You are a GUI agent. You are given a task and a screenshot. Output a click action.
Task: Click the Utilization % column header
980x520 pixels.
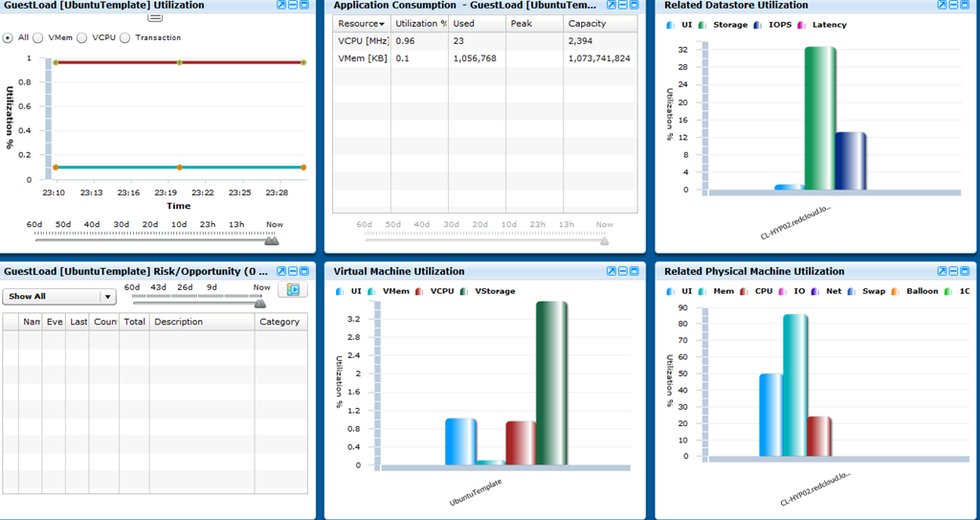(419, 24)
